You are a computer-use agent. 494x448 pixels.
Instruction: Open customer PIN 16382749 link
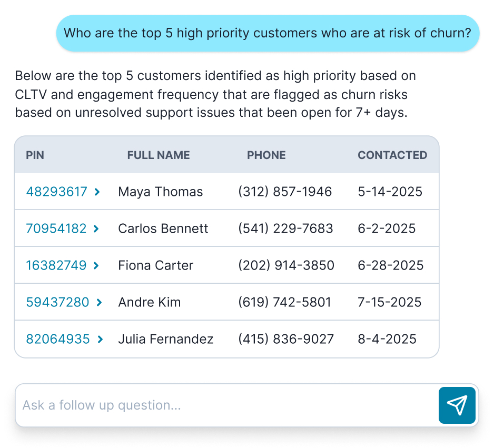[x=56, y=265]
